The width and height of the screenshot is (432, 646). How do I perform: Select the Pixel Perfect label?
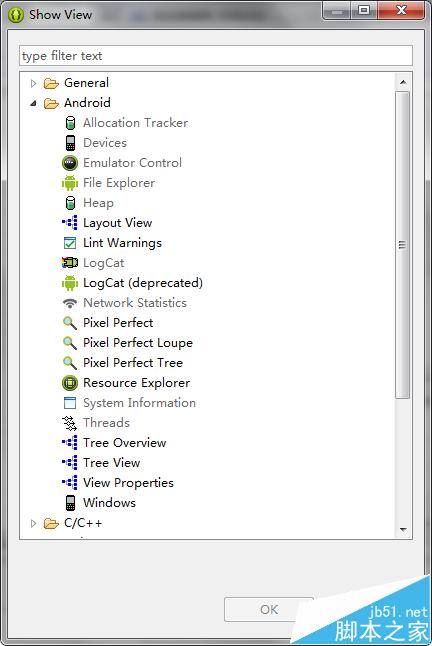tap(118, 323)
